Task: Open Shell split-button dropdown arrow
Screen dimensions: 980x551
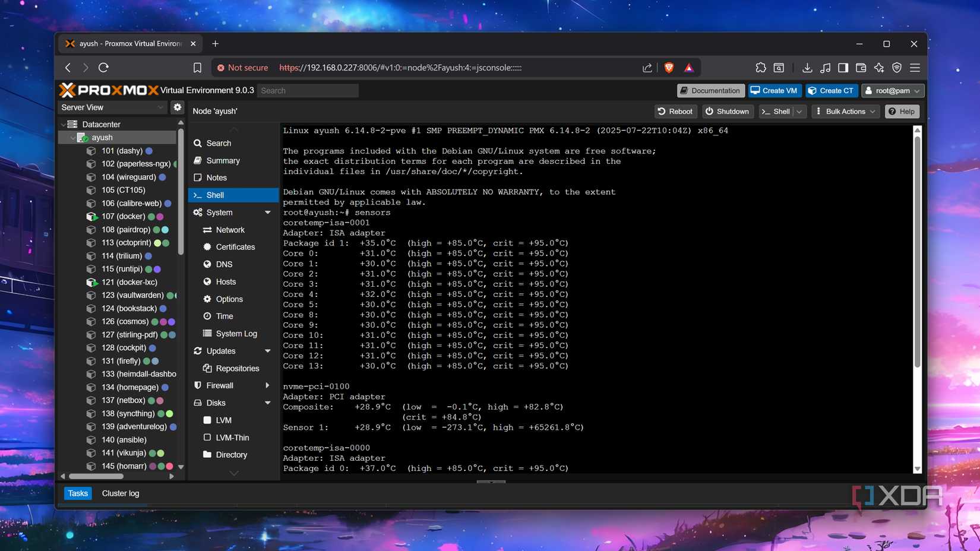Action: [x=799, y=111]
